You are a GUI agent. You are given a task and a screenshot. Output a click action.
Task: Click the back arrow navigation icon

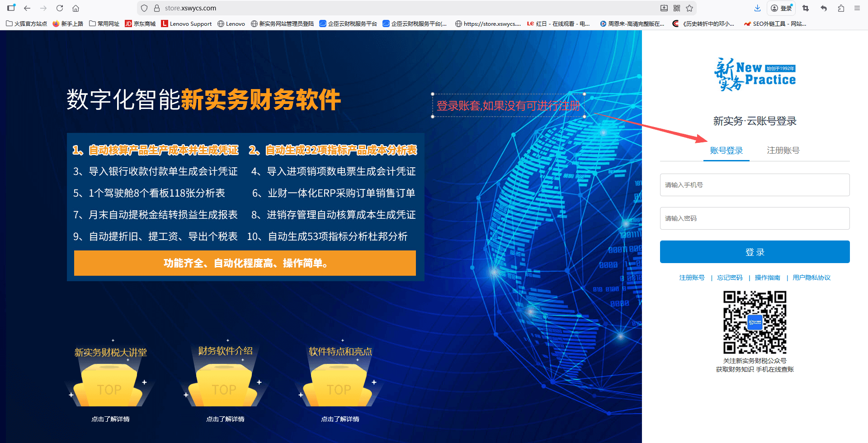[27, 8]
